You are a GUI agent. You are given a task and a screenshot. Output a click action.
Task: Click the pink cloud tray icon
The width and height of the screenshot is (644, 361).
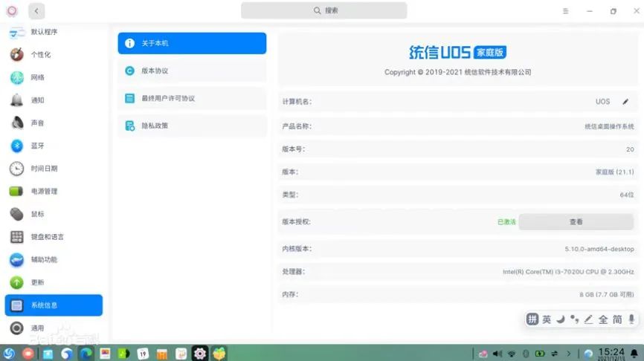(483, 354)
